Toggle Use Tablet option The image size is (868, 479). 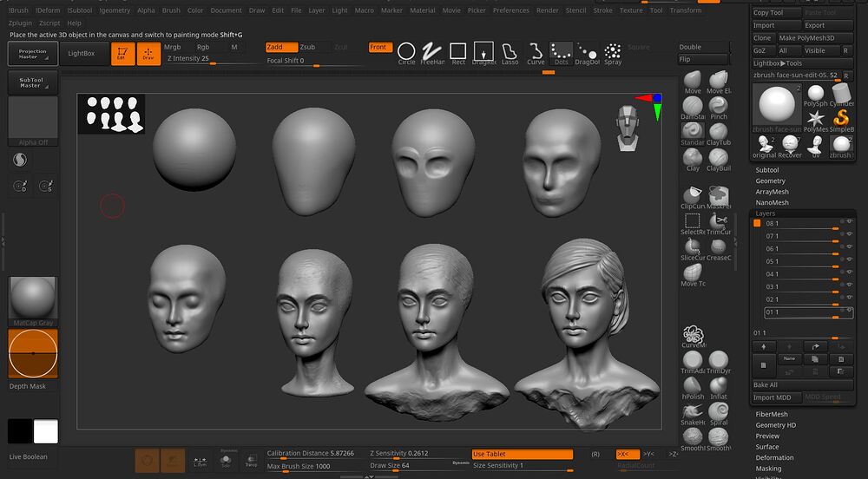[x=522, y=454]
